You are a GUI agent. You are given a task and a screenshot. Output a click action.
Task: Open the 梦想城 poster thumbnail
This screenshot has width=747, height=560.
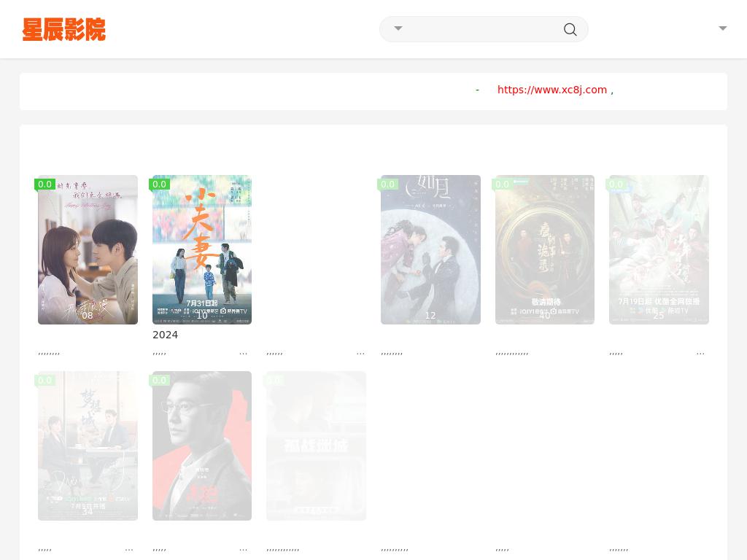88,446
